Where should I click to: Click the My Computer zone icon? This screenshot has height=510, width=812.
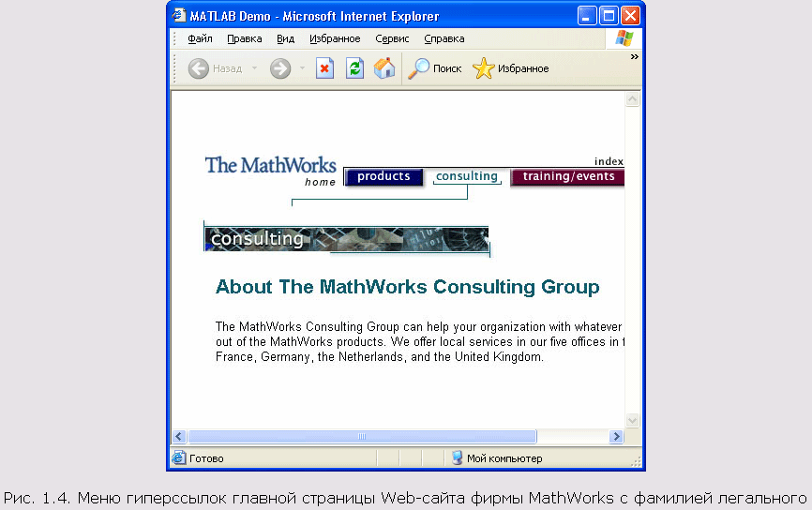457,457
